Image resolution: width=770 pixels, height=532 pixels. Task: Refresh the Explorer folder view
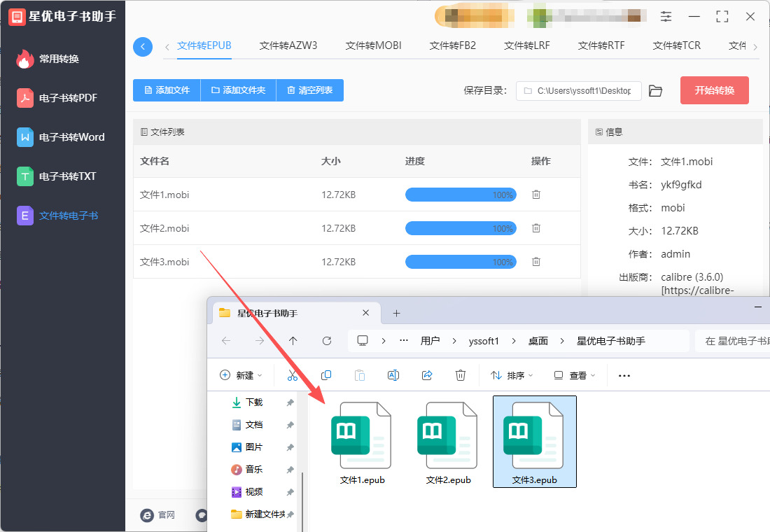(x=326, y=341)
